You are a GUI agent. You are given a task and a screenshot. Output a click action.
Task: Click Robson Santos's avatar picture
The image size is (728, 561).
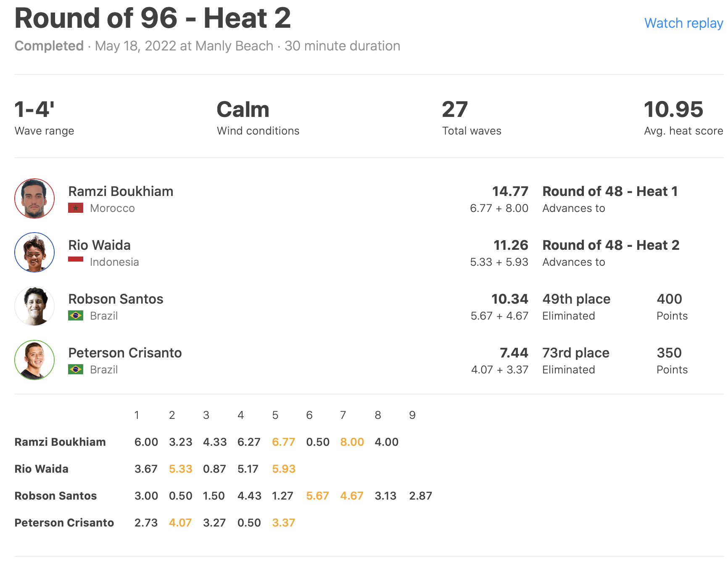click(34, 306)
